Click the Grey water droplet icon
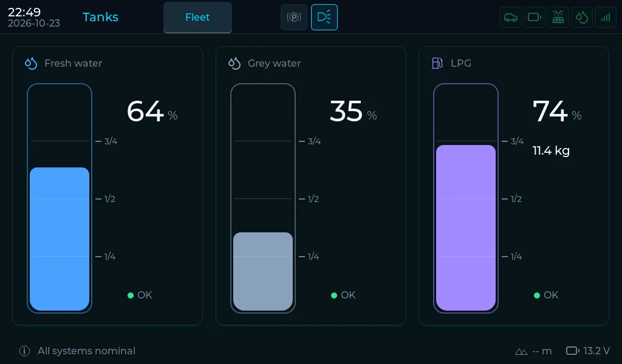 click(x=234, y=63)
